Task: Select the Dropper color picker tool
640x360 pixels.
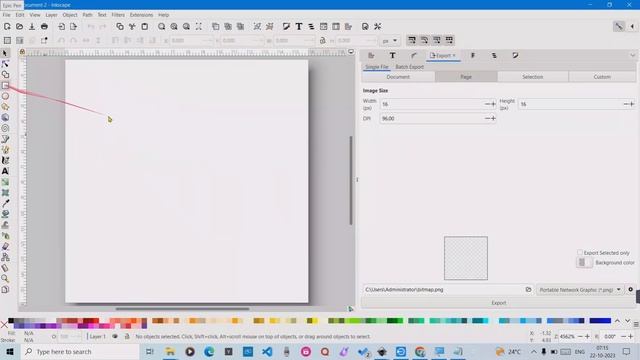Action: [5, 203]
